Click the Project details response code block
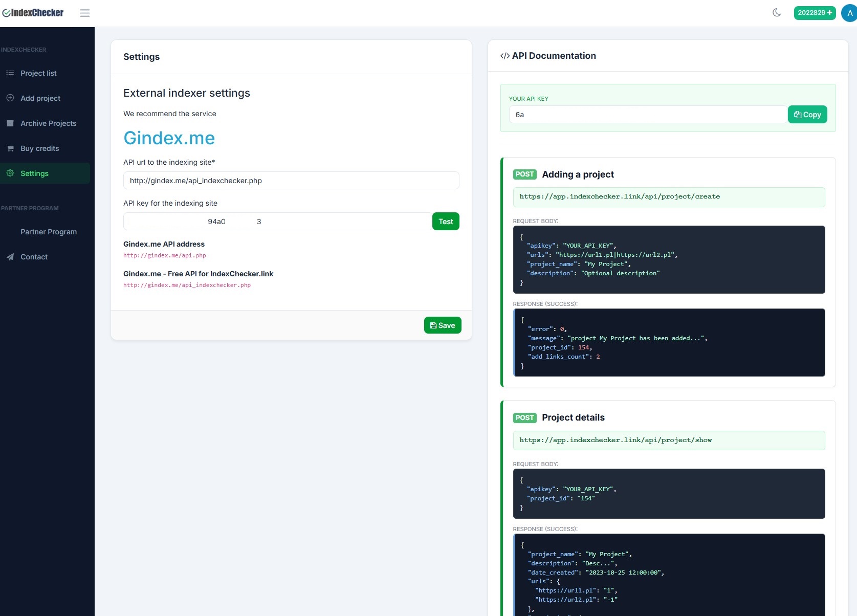 tap(669, 575)
